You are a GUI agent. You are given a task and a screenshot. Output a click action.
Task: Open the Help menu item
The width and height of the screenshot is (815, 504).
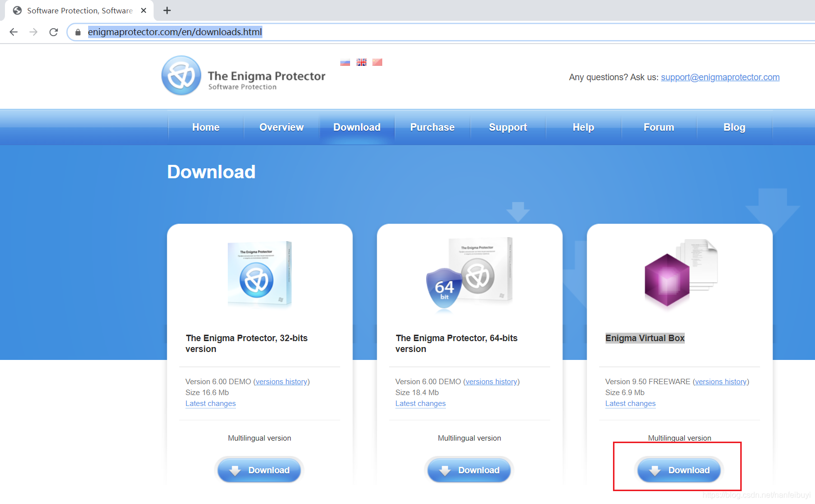(583, 127)
